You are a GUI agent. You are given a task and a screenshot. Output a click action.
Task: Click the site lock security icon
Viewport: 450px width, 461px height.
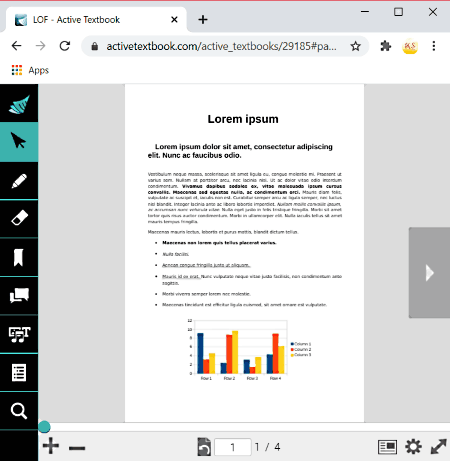(95, 46)
